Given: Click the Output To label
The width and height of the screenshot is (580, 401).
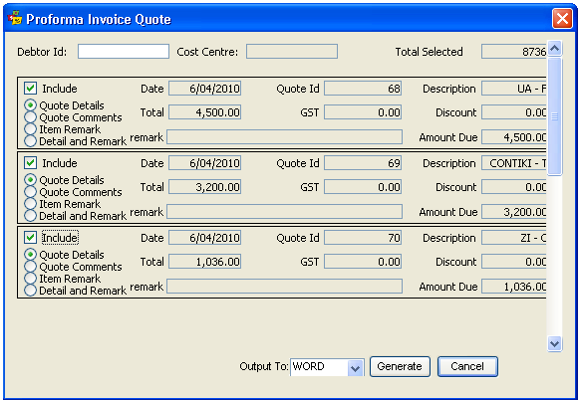Looking at the screenshot, I should click(263, 367).
